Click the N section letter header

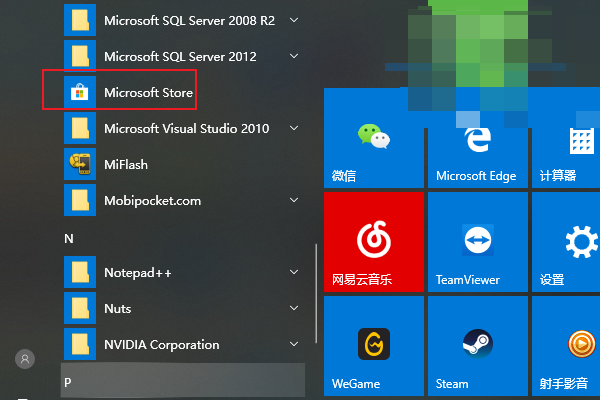click(x=68, y=239)
